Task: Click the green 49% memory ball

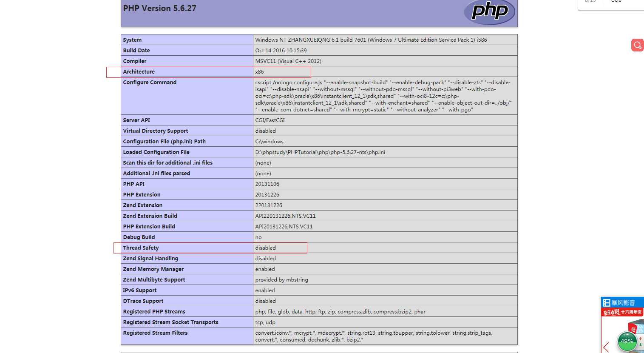Action: tap(627, 342)
